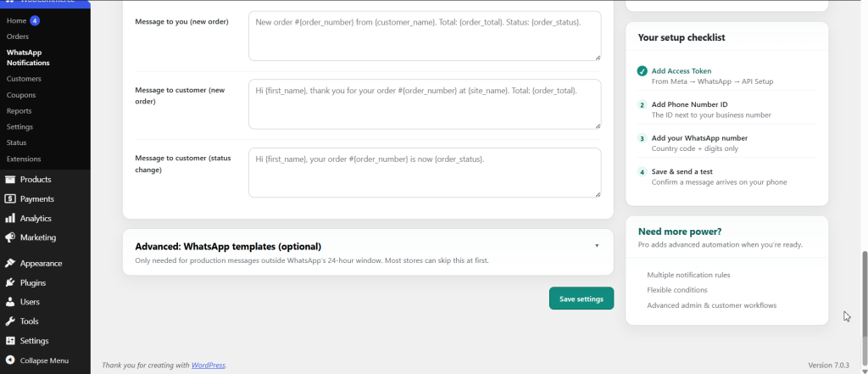Open the Plugins plug icon
868x374 pixels.
point(10,282)
